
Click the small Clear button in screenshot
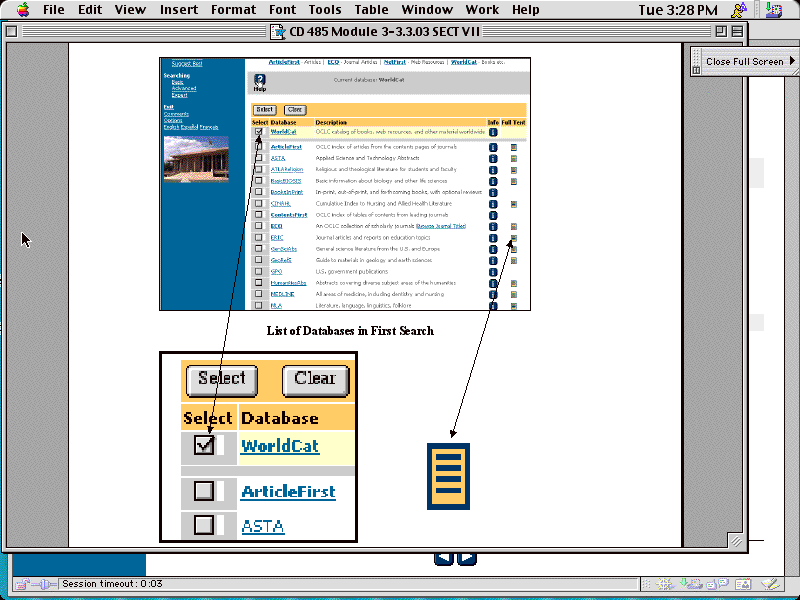[294, 110]
